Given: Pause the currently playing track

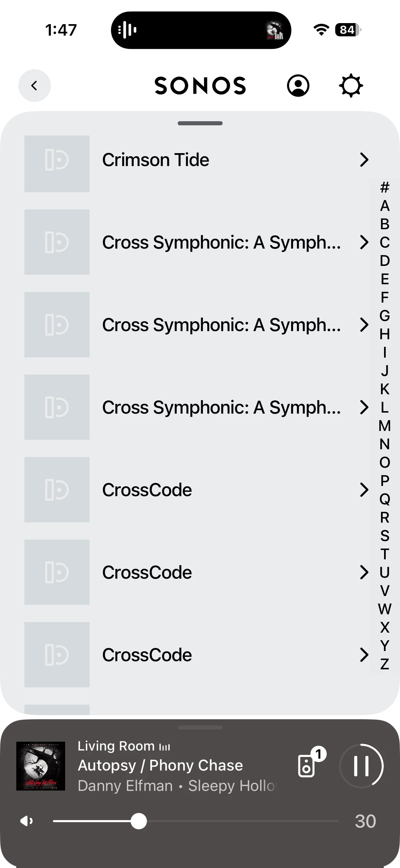Looking at the screenshot, I should point(361,766).
